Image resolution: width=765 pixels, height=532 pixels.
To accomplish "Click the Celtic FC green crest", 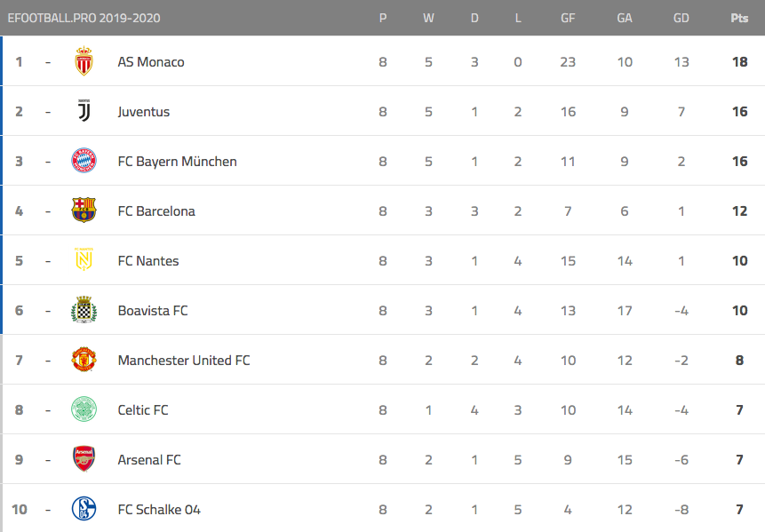I will (84, 409).
